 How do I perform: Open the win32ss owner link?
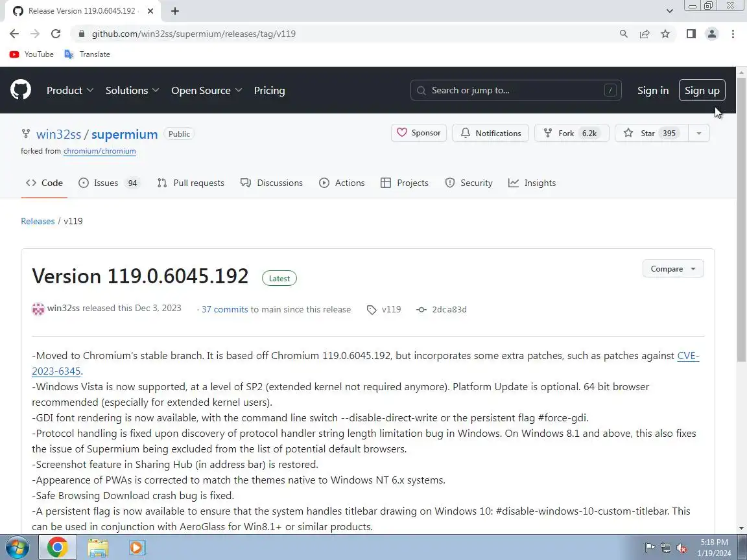pos(58,134)
